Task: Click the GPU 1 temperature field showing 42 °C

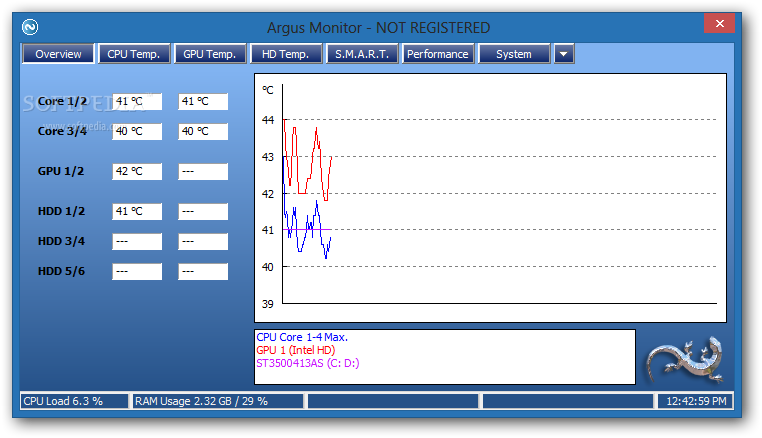Action: pos(137,172)
